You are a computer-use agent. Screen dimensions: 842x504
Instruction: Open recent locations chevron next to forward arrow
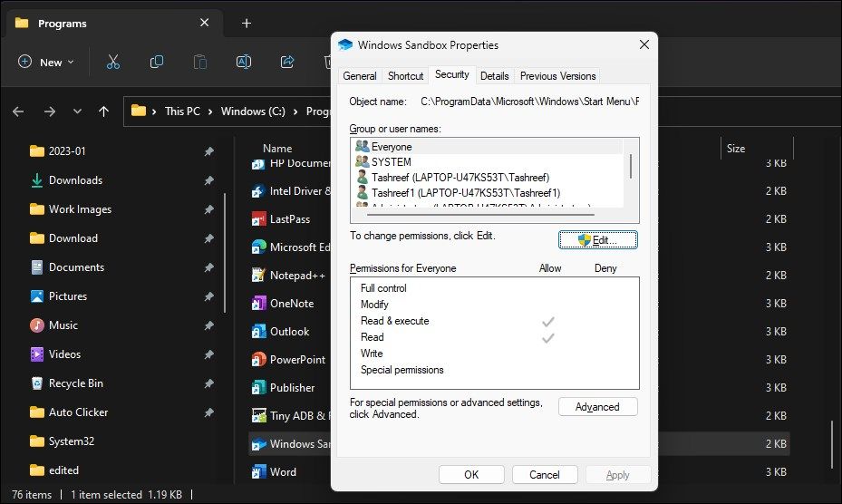77,111
